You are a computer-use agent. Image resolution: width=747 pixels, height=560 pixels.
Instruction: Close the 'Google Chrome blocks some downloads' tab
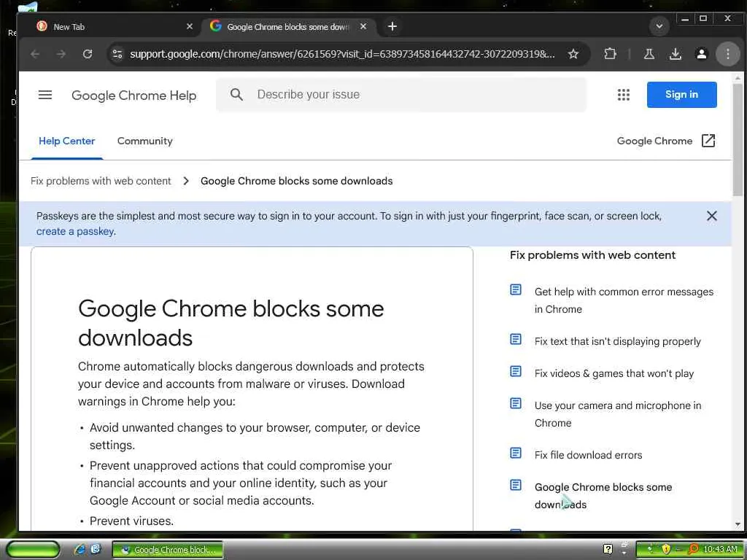[363, 27]
